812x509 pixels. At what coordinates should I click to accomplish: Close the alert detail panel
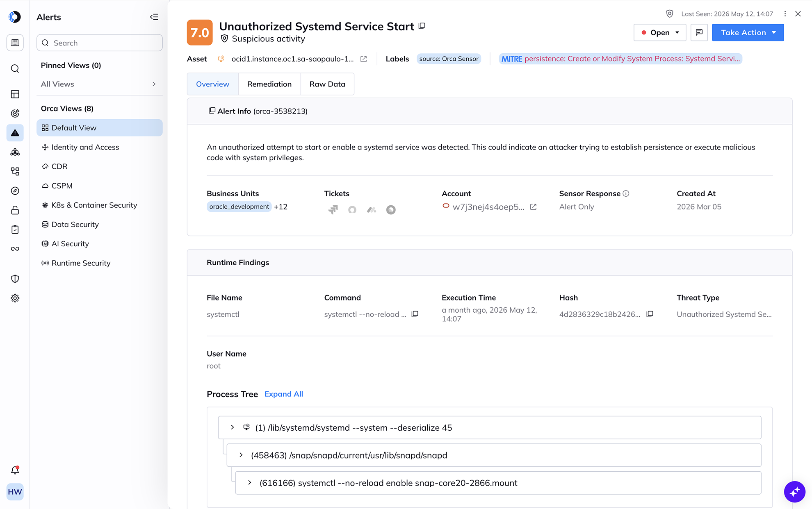click(x=798, y=14)
